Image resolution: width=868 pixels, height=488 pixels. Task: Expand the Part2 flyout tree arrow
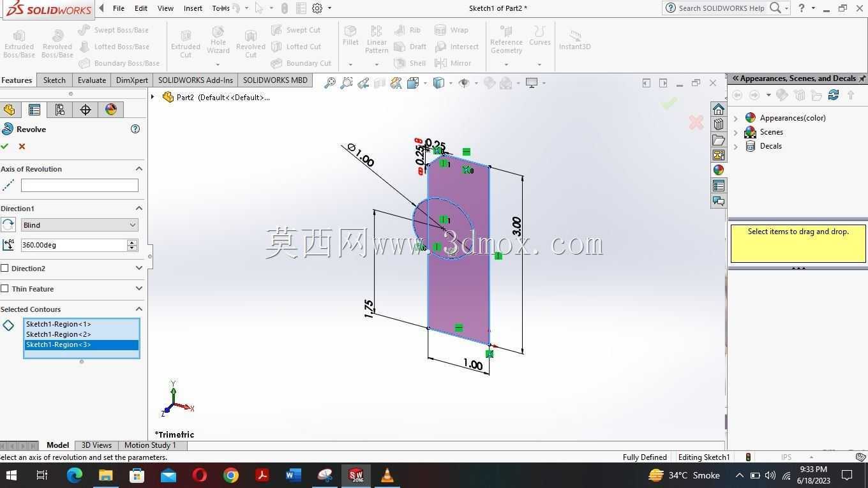click(153, 97)
